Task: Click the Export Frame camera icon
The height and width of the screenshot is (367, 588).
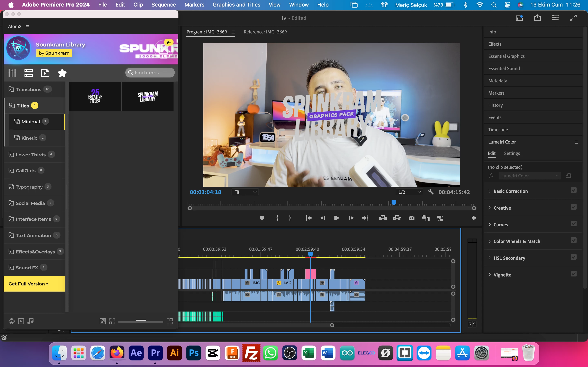Action: click(x=411, y=218)
